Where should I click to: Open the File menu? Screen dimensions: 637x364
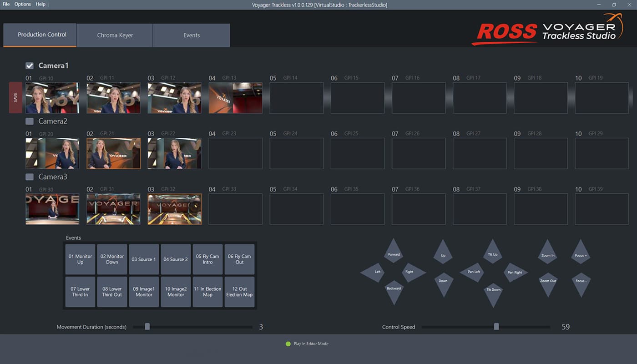(x=6, y=4)
